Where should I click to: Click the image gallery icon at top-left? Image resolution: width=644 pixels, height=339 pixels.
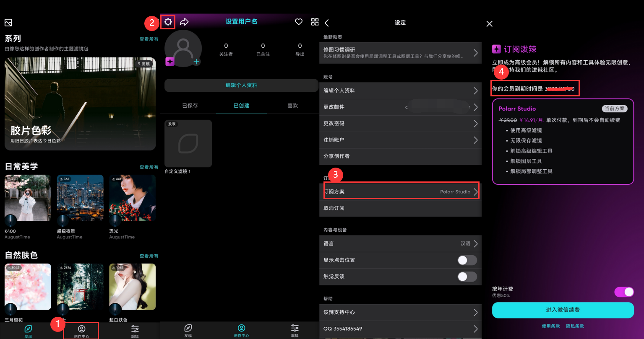click(x=8, y=23)
